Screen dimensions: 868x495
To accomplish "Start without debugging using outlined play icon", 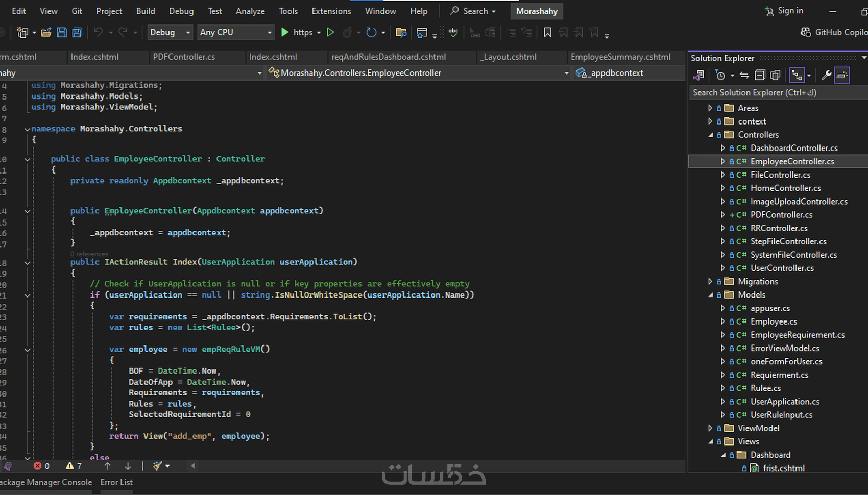I will tap(330, 32).
